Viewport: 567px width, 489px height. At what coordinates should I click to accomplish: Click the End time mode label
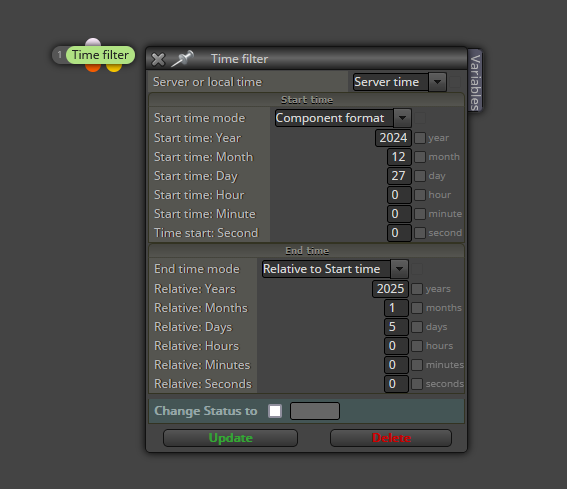coord(197,269)
